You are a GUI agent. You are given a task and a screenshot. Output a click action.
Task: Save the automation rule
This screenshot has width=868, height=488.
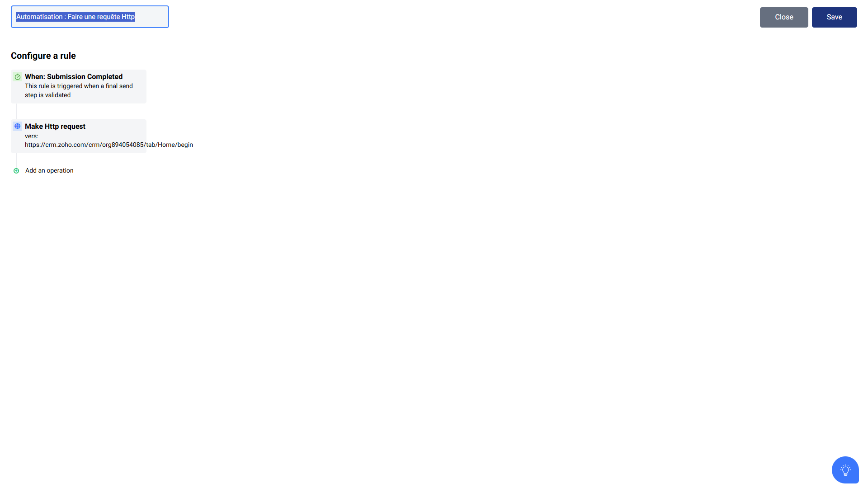[834, 17]
